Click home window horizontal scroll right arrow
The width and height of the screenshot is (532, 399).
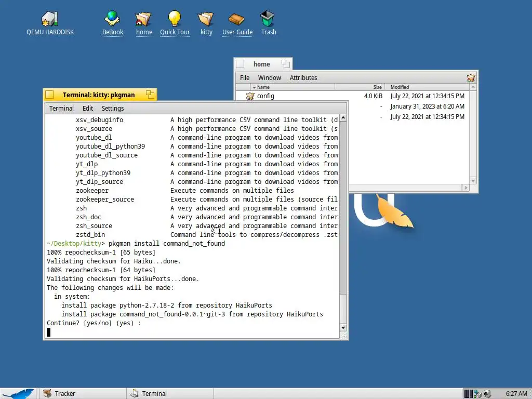point(465,188)
